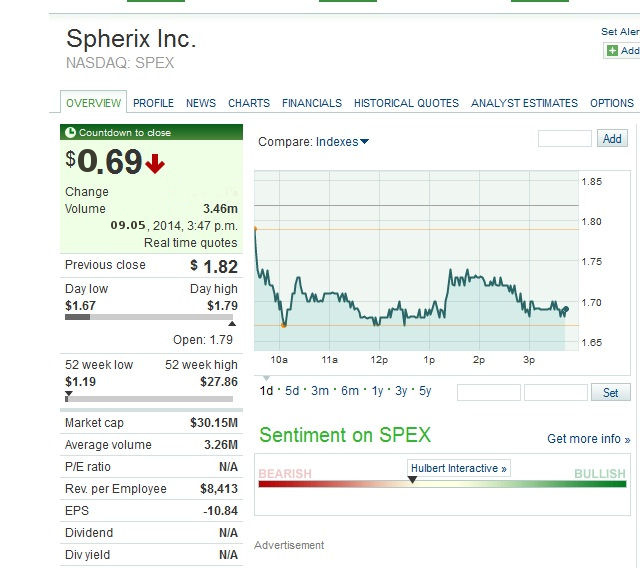Click the Day high triangle marker
The height and width of the screenshot is (568, 640).
[232, 324]
